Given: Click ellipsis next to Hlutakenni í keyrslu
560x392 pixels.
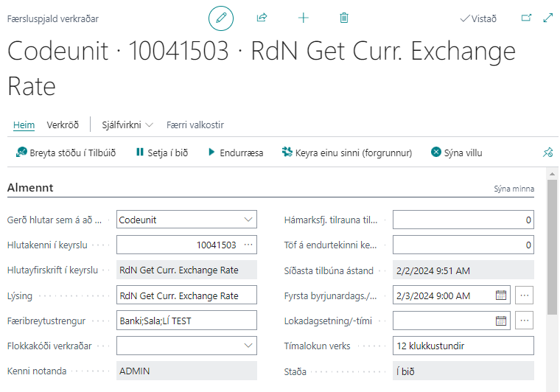Looking at the screenshot, I should (x=248, y=245).
